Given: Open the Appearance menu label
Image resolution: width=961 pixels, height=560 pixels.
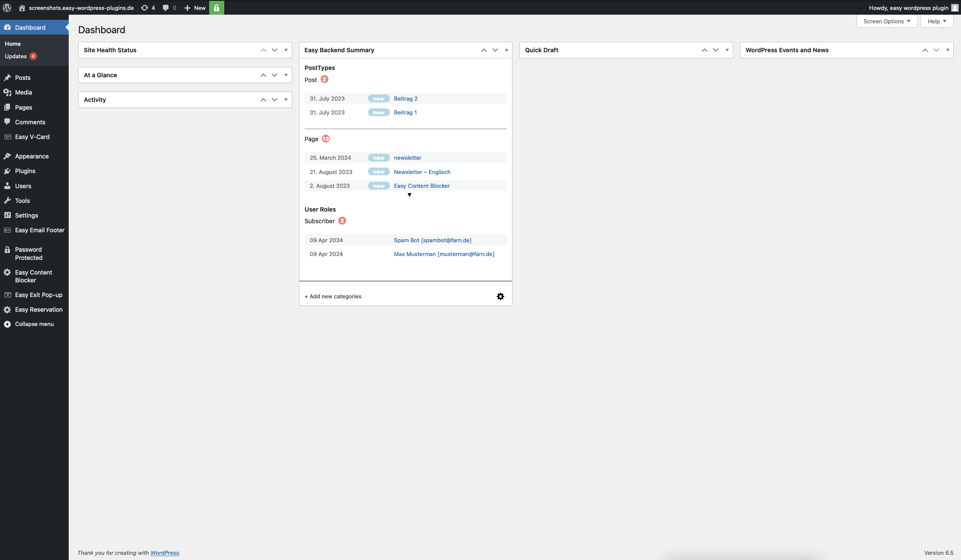Looking at the screenshot, I should (x=32, y=156).
